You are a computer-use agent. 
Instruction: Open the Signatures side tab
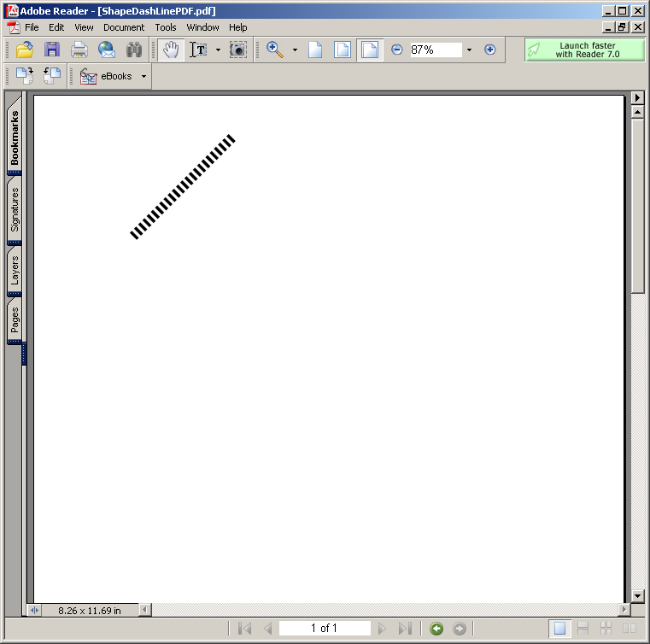pyautogui.click(x=15, y=210)
